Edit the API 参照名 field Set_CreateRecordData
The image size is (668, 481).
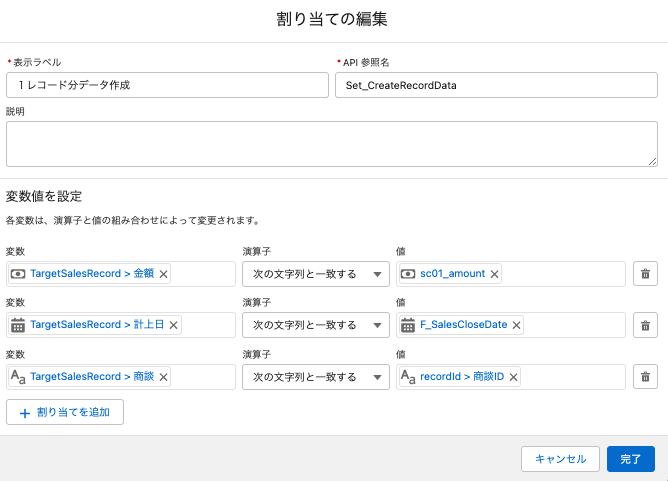click(x=496, y=85)
